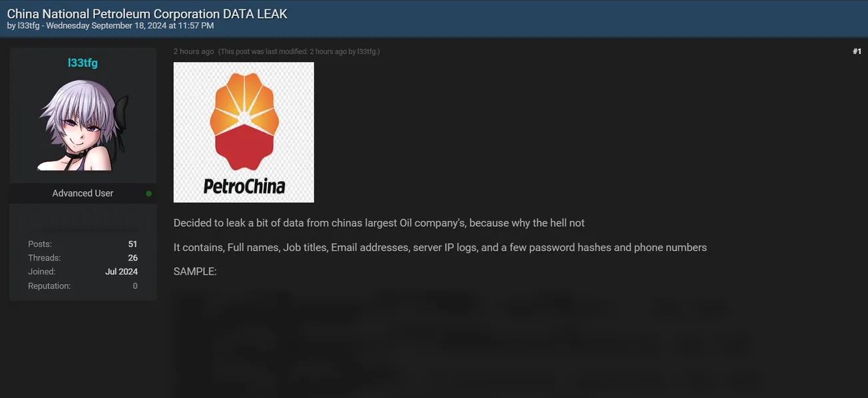Click the green online status dot
868x398 pixels.
pos(148,194)
